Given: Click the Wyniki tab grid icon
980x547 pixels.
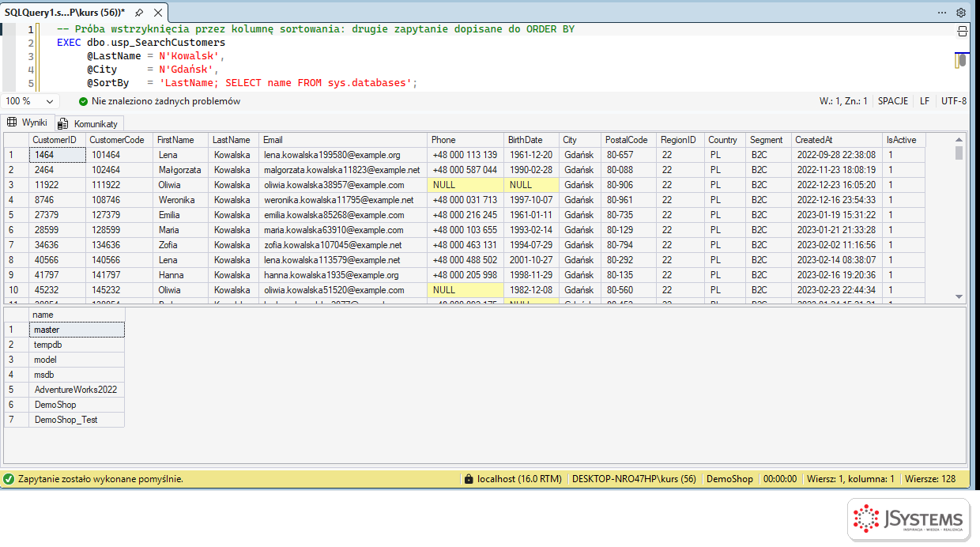Looking at the screenshot, I should point(12,123).
